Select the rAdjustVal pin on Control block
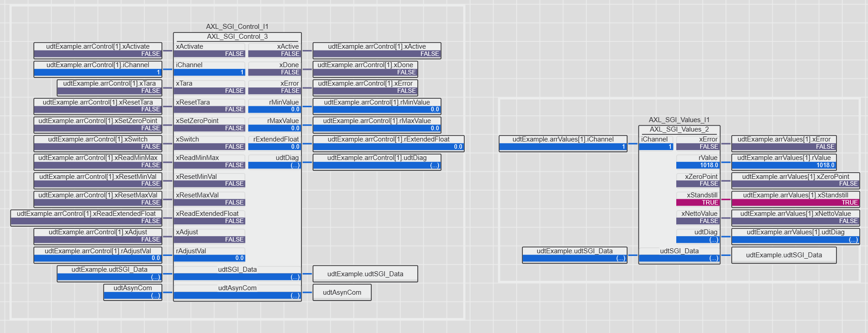The height and width of the screenshot is (333, 868). (210, 255)
